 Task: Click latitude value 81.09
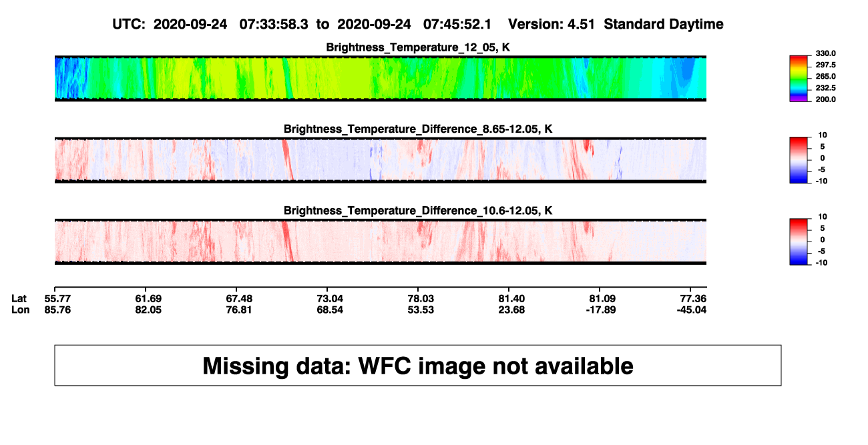601,299
